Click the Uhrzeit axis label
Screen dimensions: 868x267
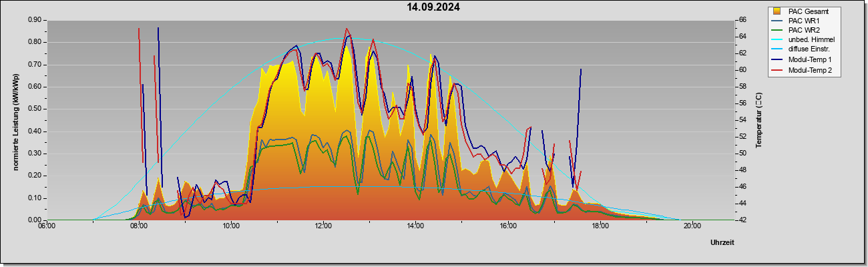click(722, 242)
